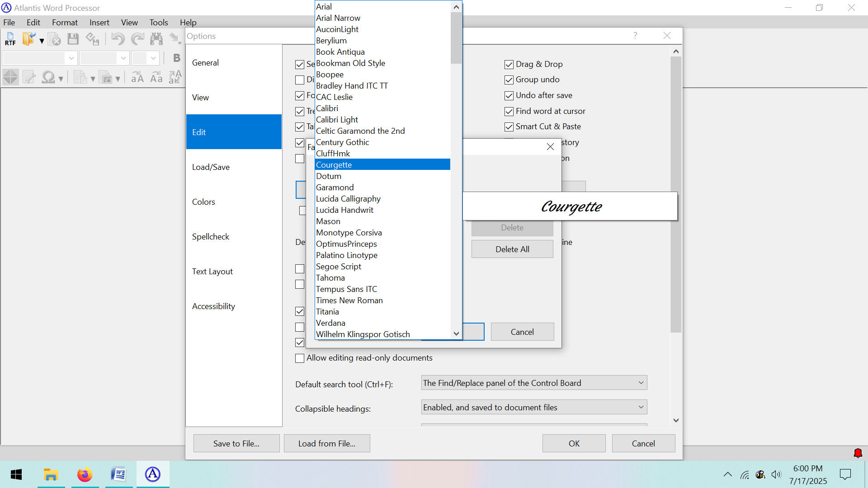The width and height of the screenshot is (868, 488).
Task: Click the Wi-Fi network tray icon
Action: (745, 474)
